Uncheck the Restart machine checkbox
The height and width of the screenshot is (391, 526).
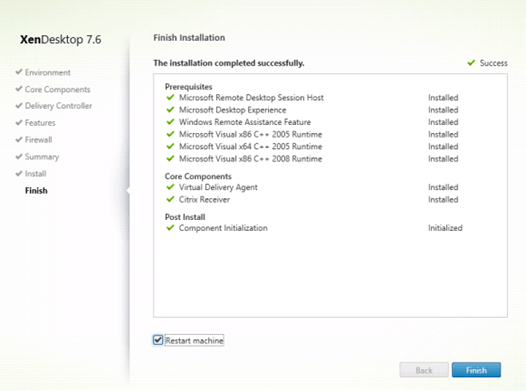[158, 340]
